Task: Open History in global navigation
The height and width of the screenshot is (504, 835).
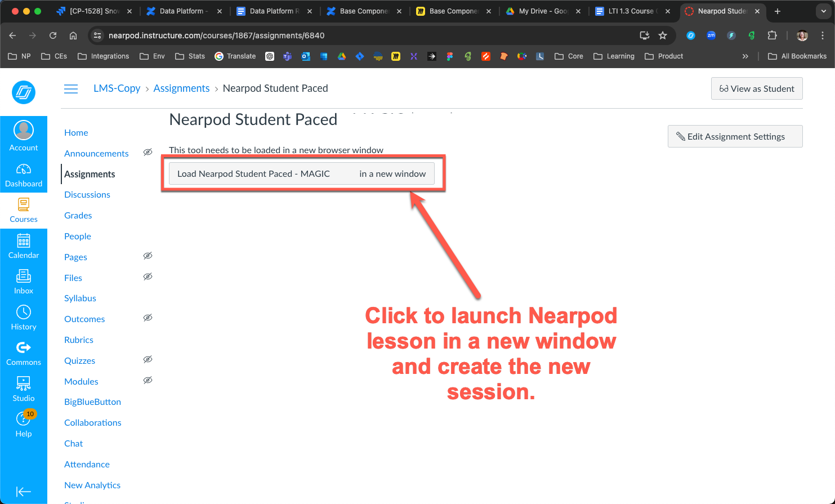Action: (24, 318)
